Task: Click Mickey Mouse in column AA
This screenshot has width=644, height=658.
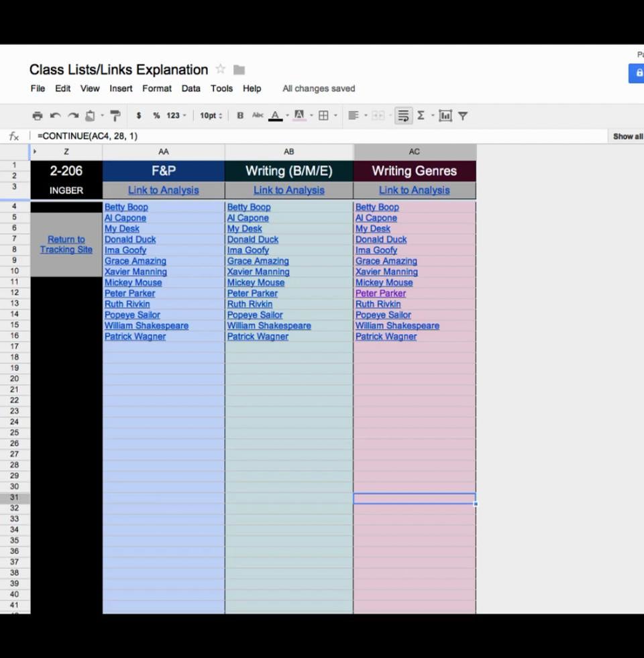Action: point(133,282)
